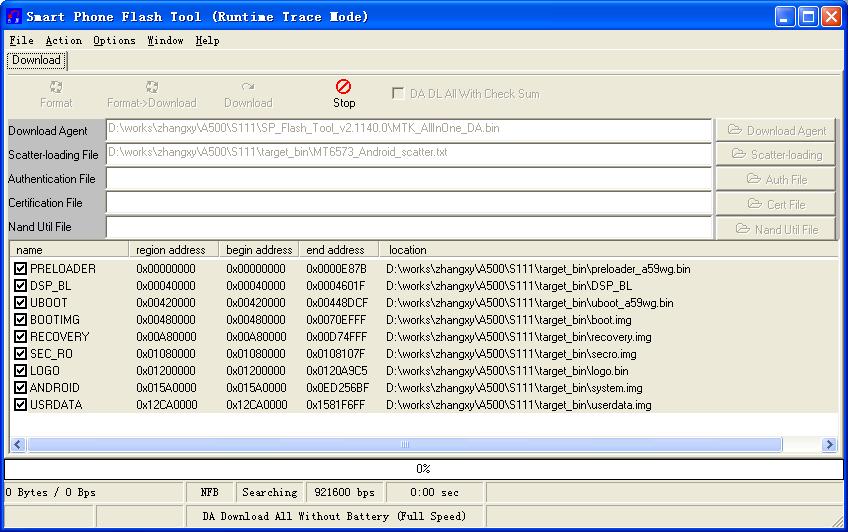Click the Nand Util File input field
848x532 pixels.
(408, 227)
